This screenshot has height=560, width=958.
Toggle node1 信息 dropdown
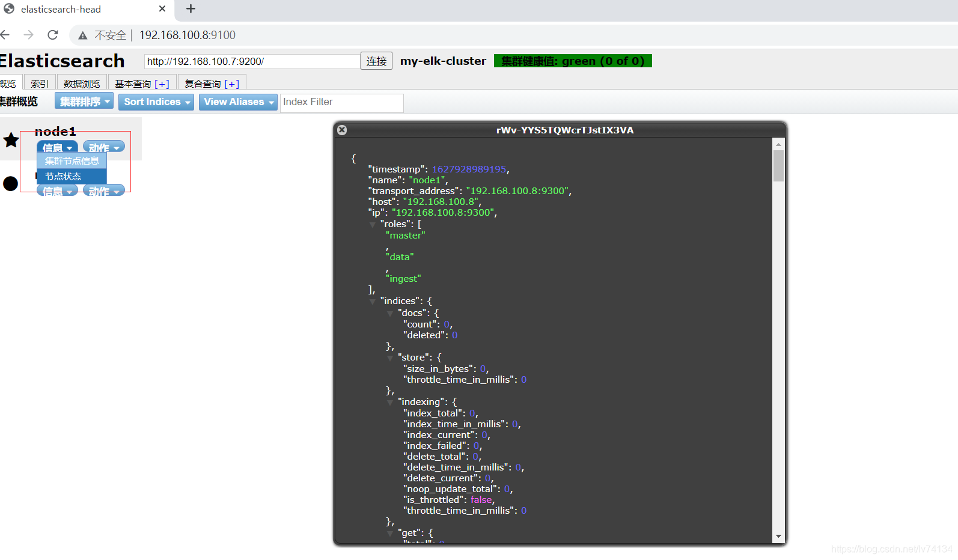point(57,147)
